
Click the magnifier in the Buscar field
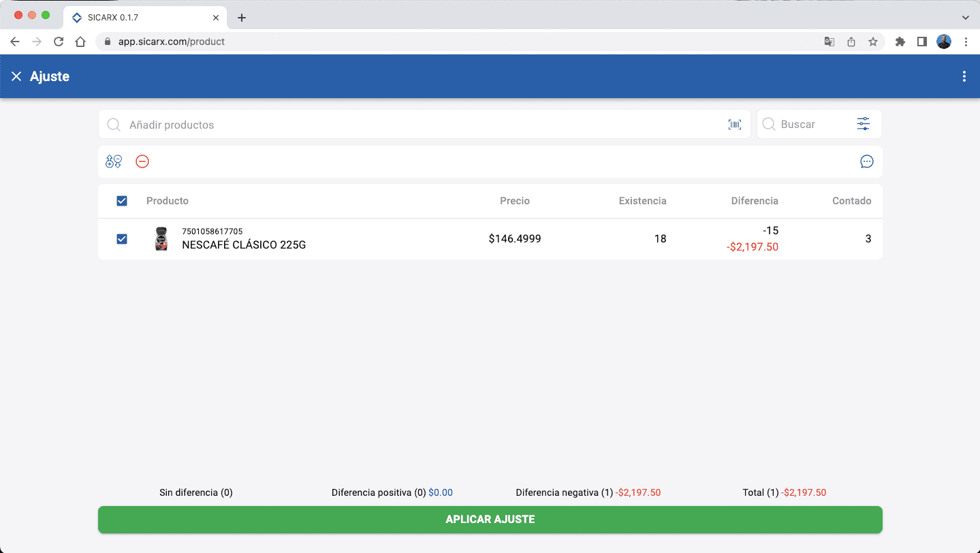click(x=768, y=124)
